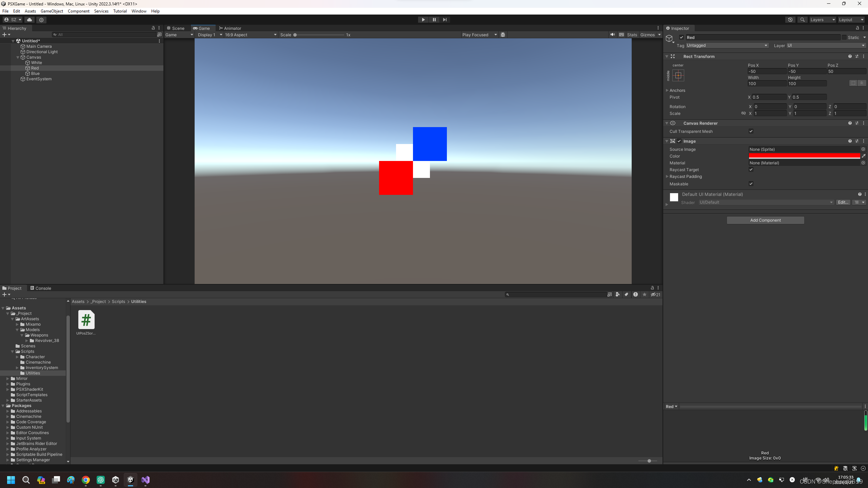
Task: Open the GameObject menu
Action: click(x=52, y=11)
